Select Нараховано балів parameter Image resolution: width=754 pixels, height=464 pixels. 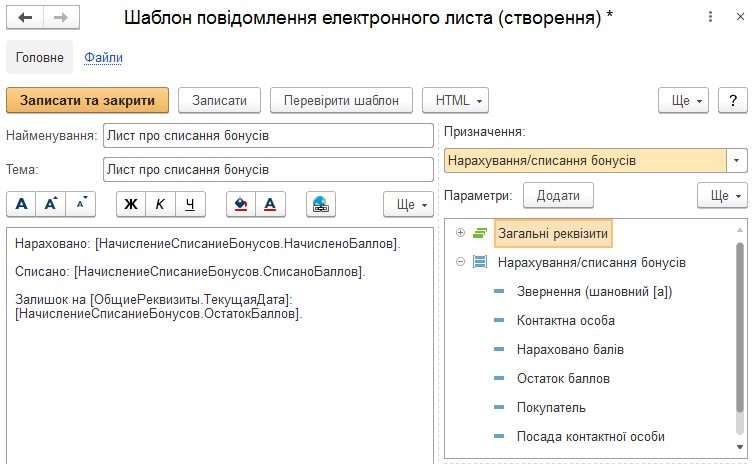[x=570, y=349]
